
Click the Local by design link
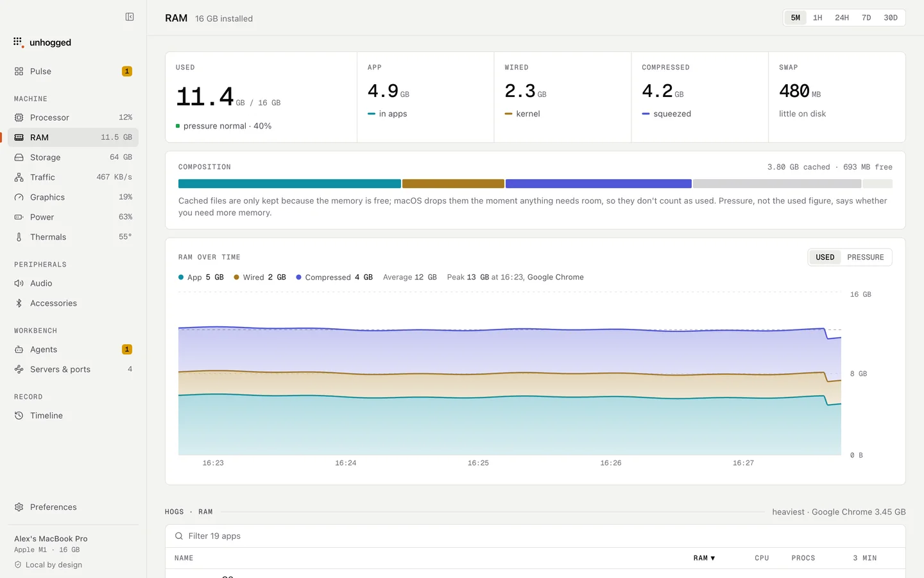[x=48, y=565]
